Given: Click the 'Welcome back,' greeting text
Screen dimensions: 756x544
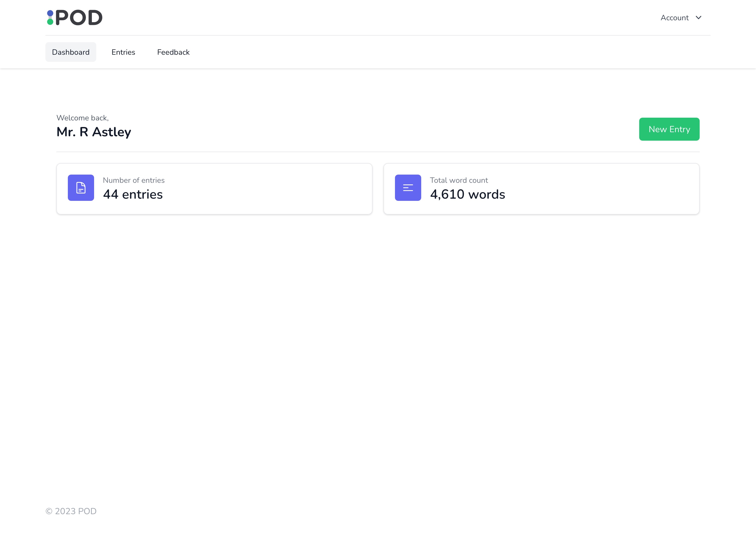Looking at the screenshot, I should coord(82,118).
